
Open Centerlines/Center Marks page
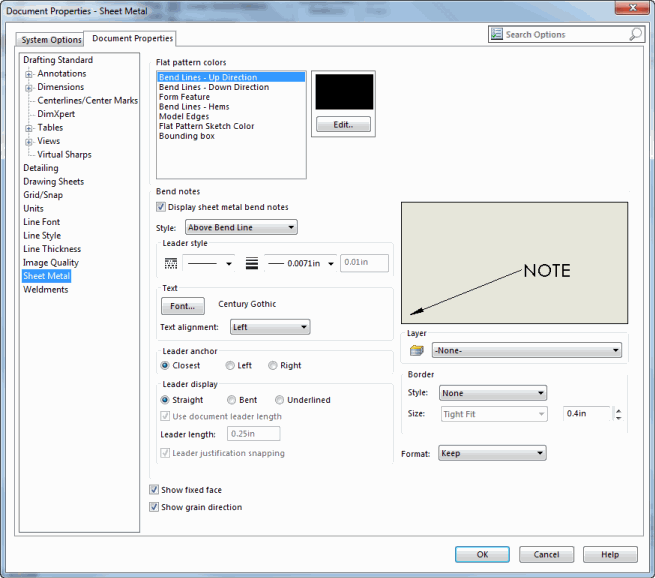pos(87,100)
